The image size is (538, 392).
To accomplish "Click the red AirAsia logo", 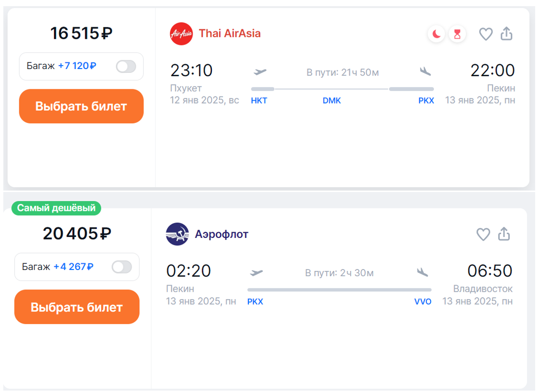I will coord(181,34).
